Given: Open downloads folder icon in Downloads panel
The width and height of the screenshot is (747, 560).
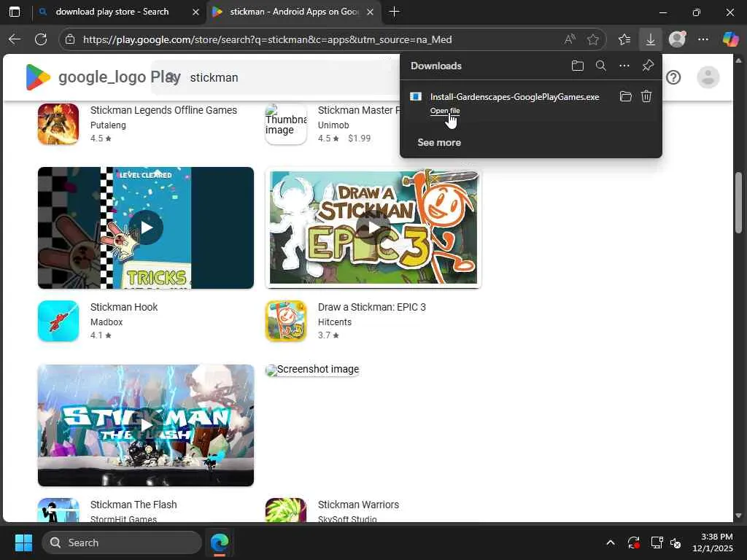Looking at the screenshot, I should [x=578, y=66].
